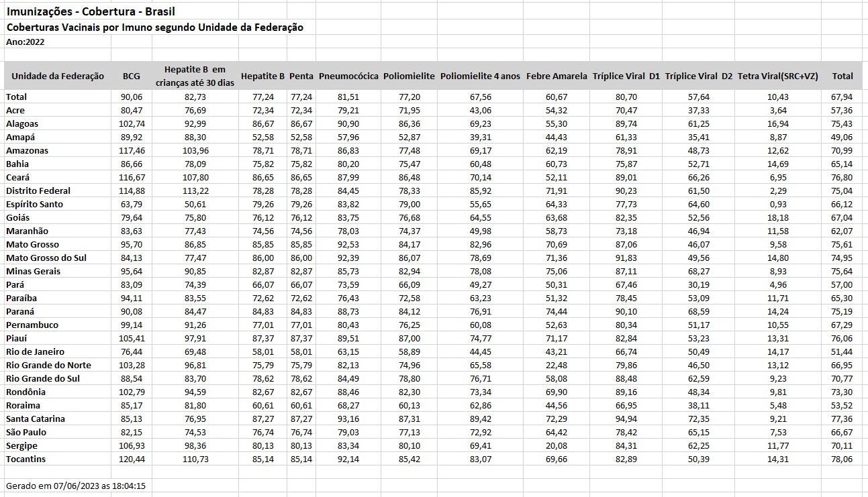The height and width of the screenshot is (497, 868).
Task: Select Total row final value 67,94
Action: pyautogui.click(x=842, y=97)
